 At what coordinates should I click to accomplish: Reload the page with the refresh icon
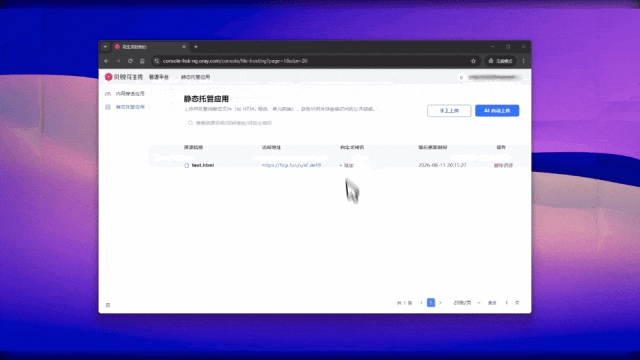[130, 61]
